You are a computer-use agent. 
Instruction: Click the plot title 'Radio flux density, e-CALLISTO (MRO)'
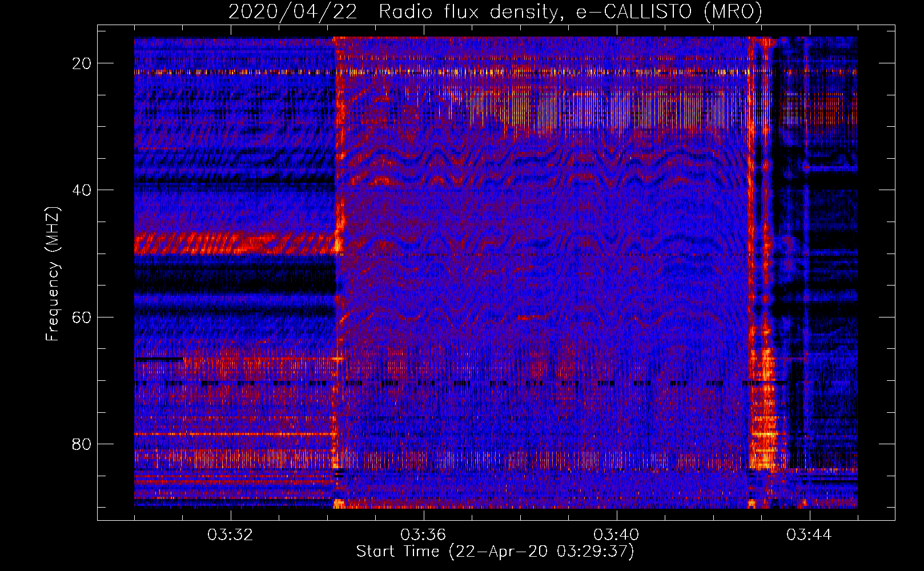tap(571, 11)
